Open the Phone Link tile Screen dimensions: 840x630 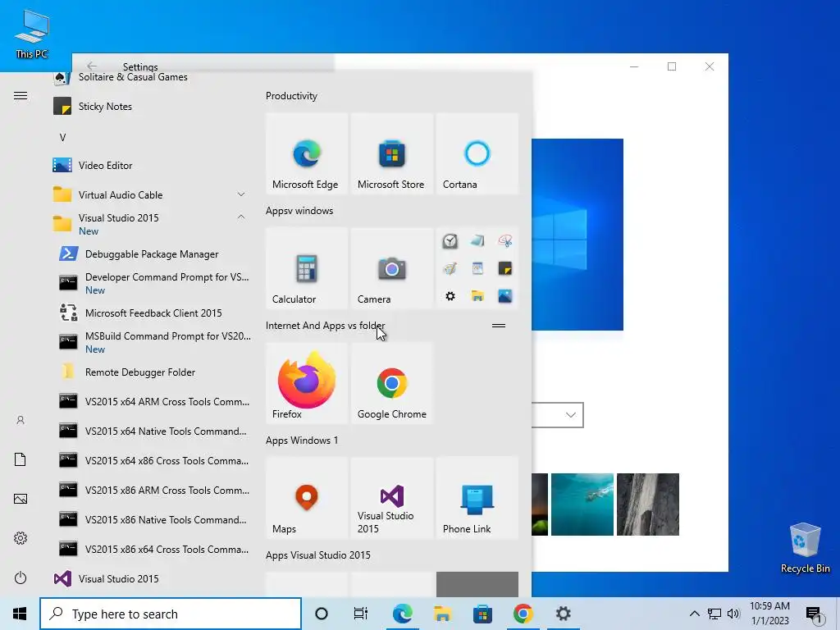[x=477, y=498]
